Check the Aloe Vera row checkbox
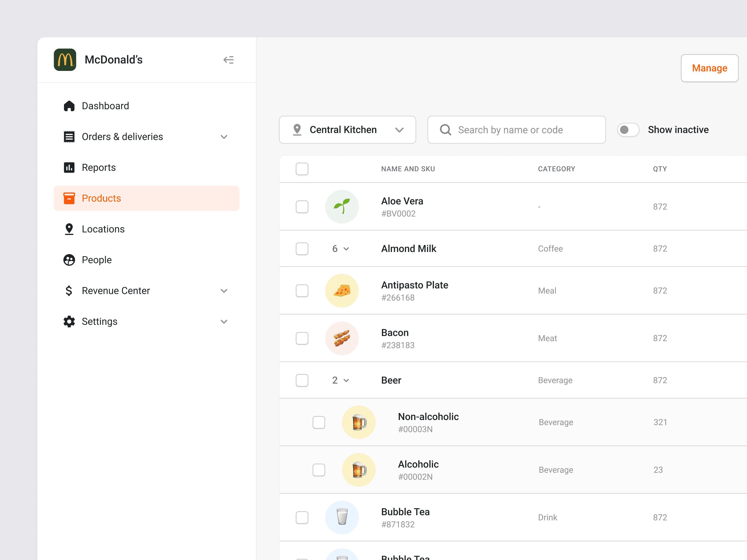 point(302,206)
